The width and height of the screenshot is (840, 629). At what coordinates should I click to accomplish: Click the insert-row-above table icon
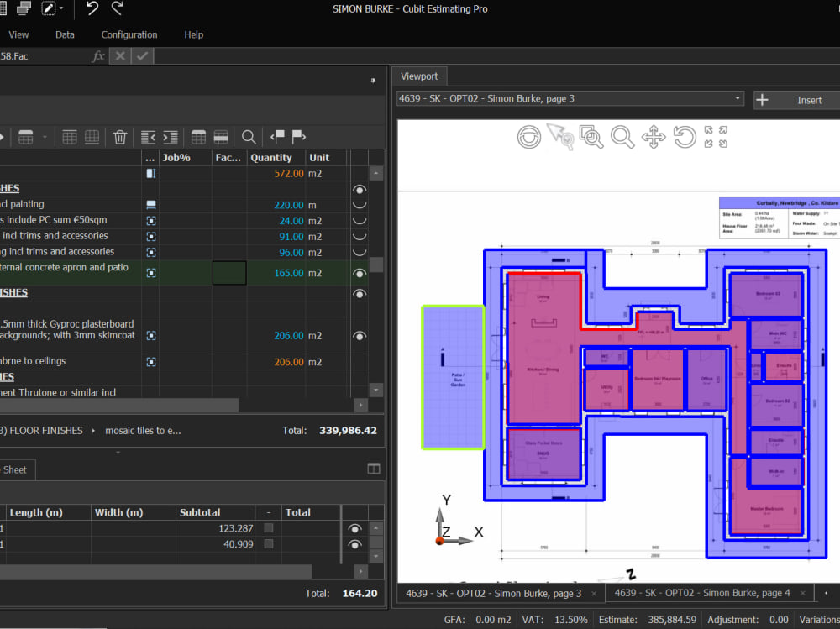tap(70, 137)
